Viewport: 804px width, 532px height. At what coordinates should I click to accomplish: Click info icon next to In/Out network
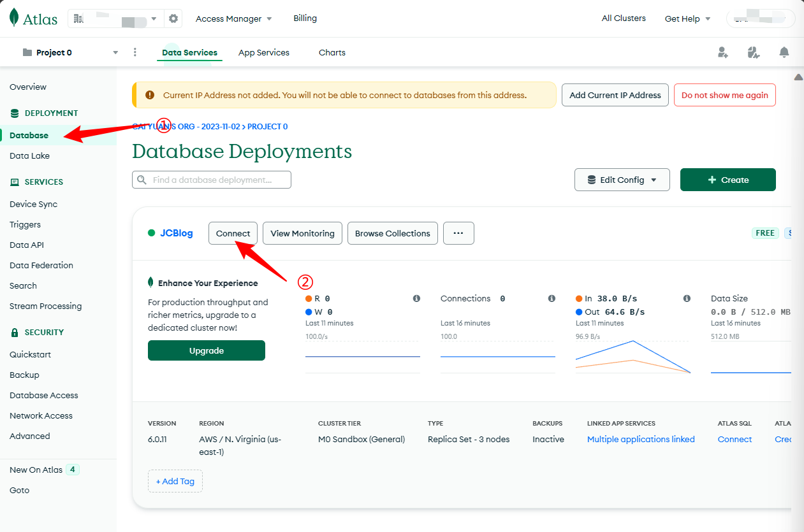(x=687, y=298)
